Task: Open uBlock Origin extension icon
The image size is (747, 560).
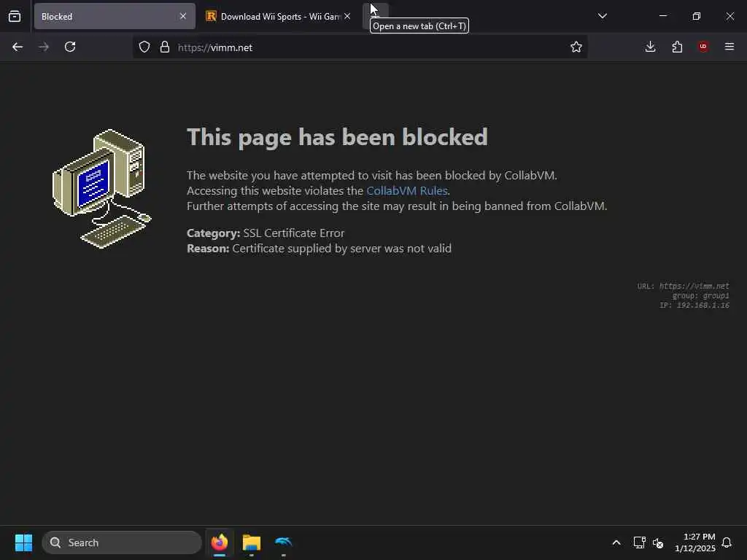Action: coord(703,47)
